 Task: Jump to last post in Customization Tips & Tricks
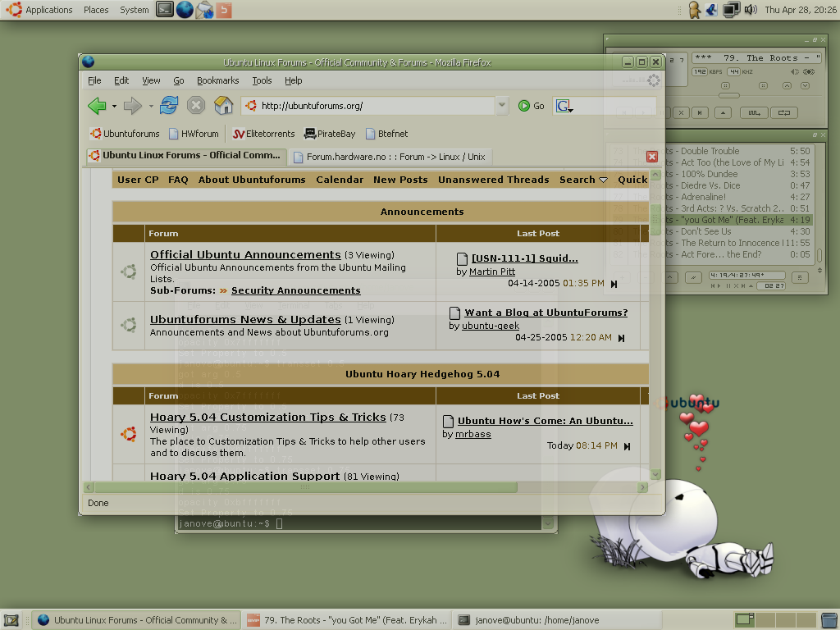pos(627,446)
